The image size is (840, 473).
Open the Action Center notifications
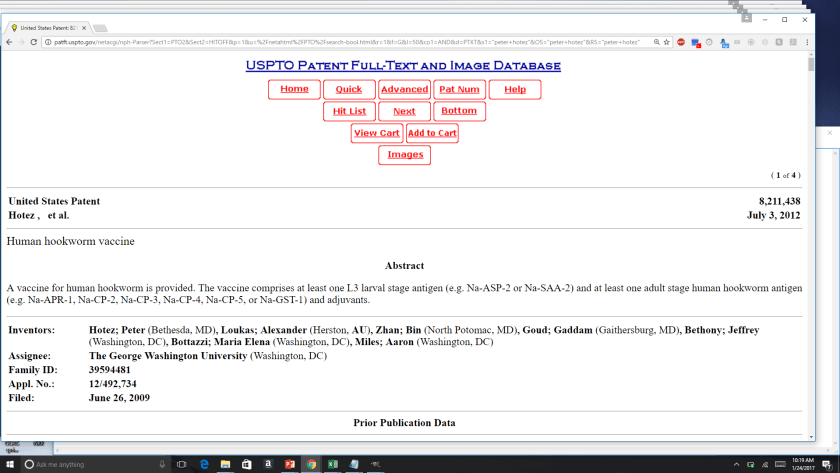coord(827,464)
